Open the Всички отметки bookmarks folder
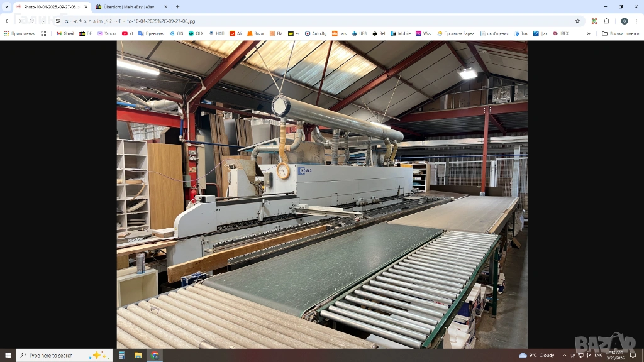Screen dimensions: 644x362 click(620, 33)
